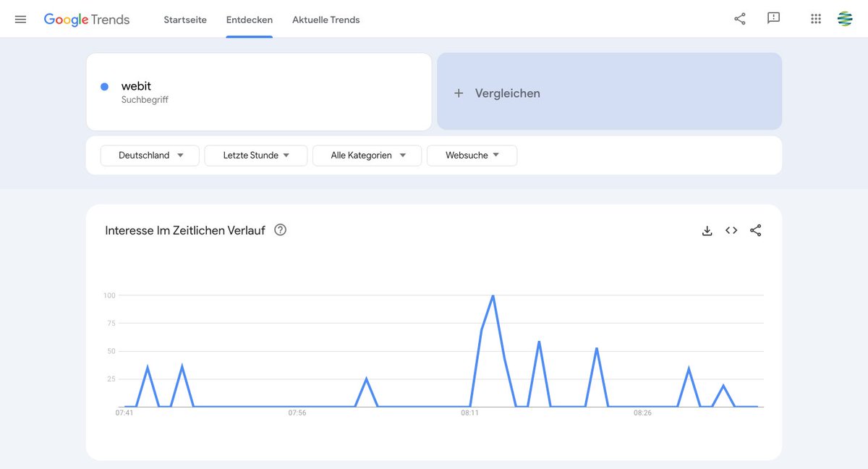Open the hamburger main menu

(x=20, y=20)
